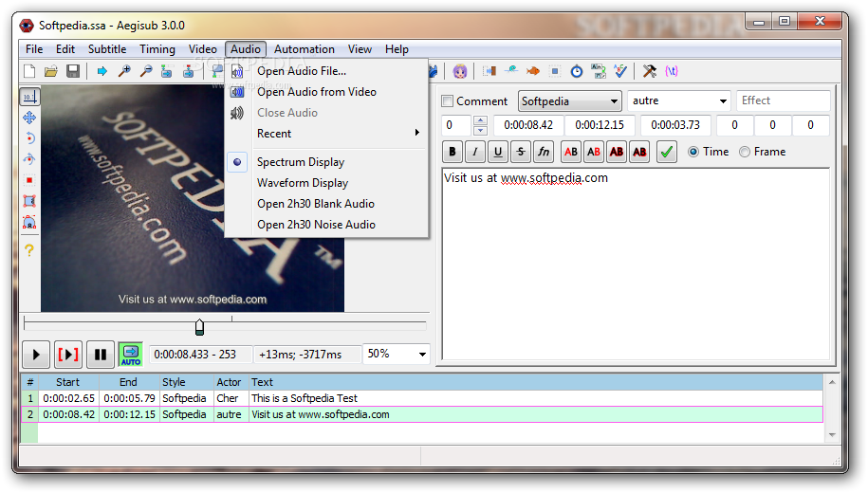Open the Timing menu
The width and height of the screenshot is (868, 493).
coord(157,49)
